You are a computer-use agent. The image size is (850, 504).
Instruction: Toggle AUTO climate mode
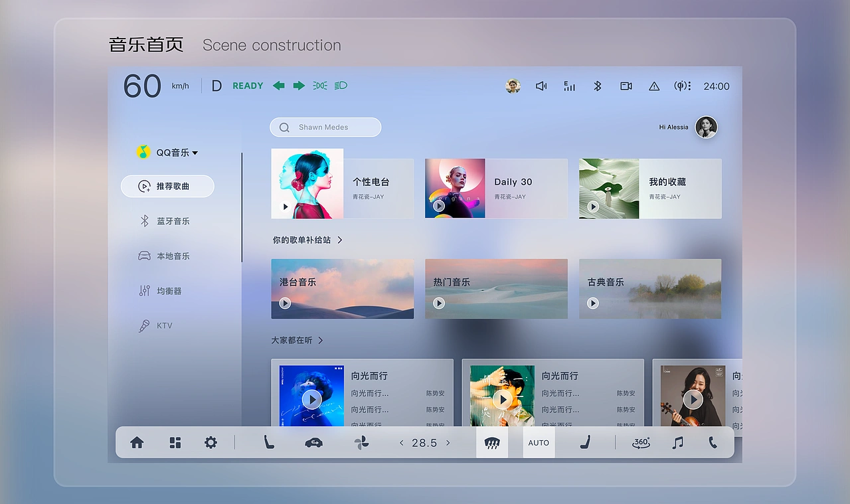(x=539, y=443)
